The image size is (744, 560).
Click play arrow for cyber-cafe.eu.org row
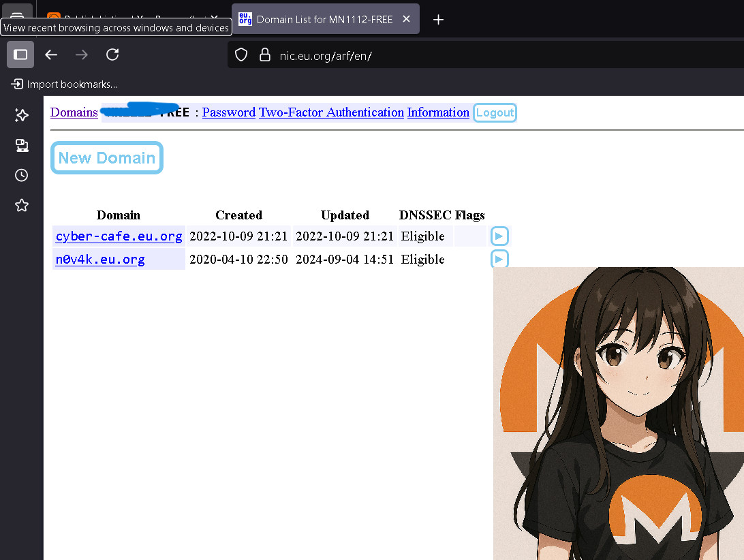tap(499, 236)
